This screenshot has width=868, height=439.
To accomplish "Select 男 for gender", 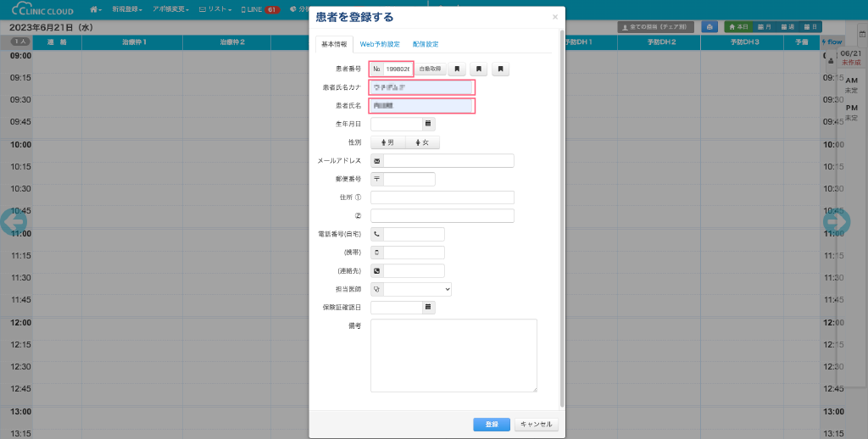I will pyautogui.click(x=387, y=142).
